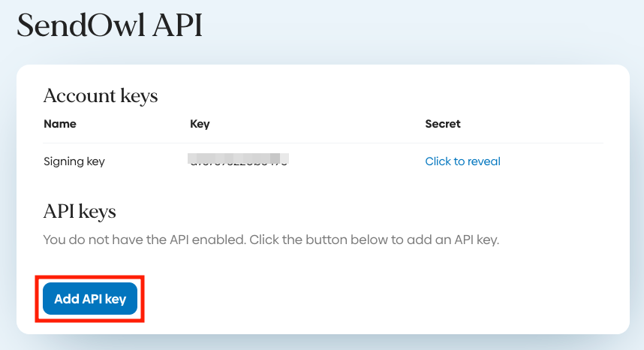Click the 'Account keys' heading
This screenshot has height=350, width=644.
(x=101, y=96)
